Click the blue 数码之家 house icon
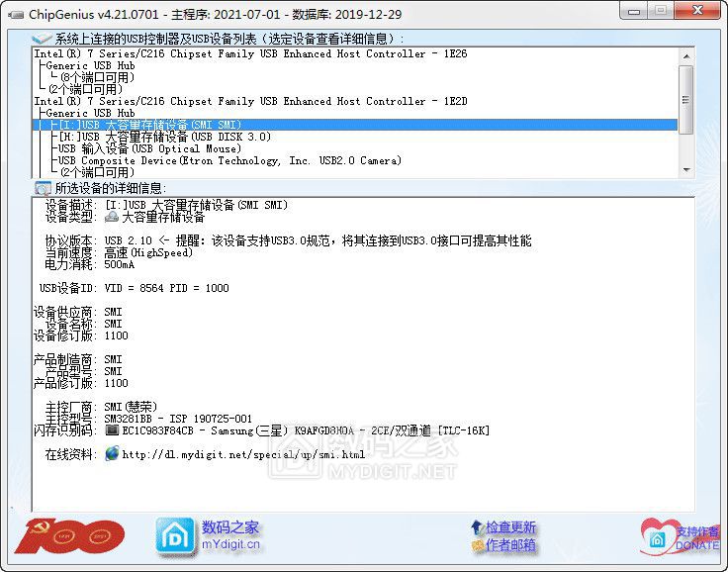The height and width of the screenshot is (572, 728). [x=175, y=536]
